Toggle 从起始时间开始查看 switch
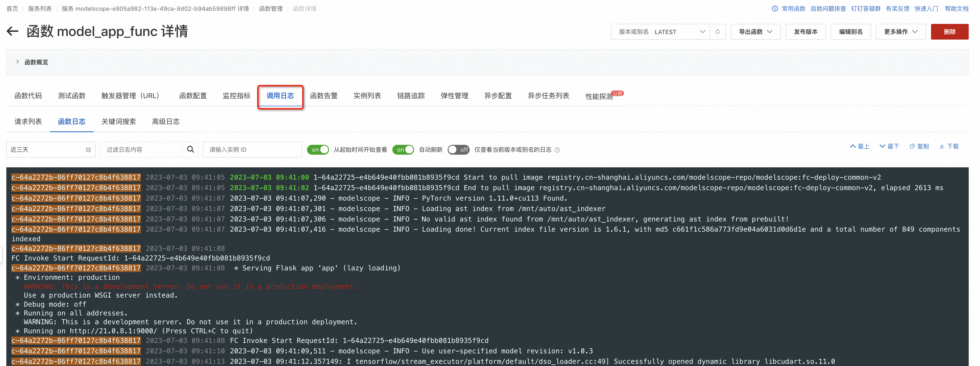This screenshot has width=980, height=366. (318, 150)
